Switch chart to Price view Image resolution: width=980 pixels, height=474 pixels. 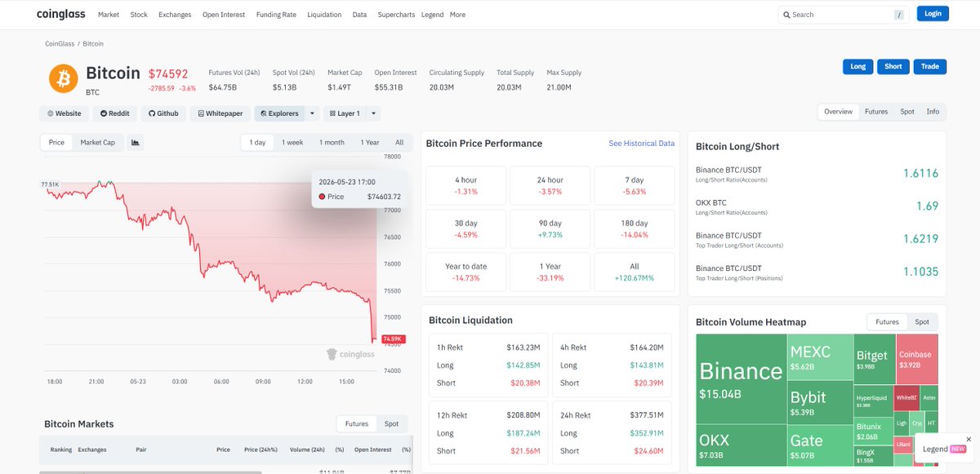56,143
